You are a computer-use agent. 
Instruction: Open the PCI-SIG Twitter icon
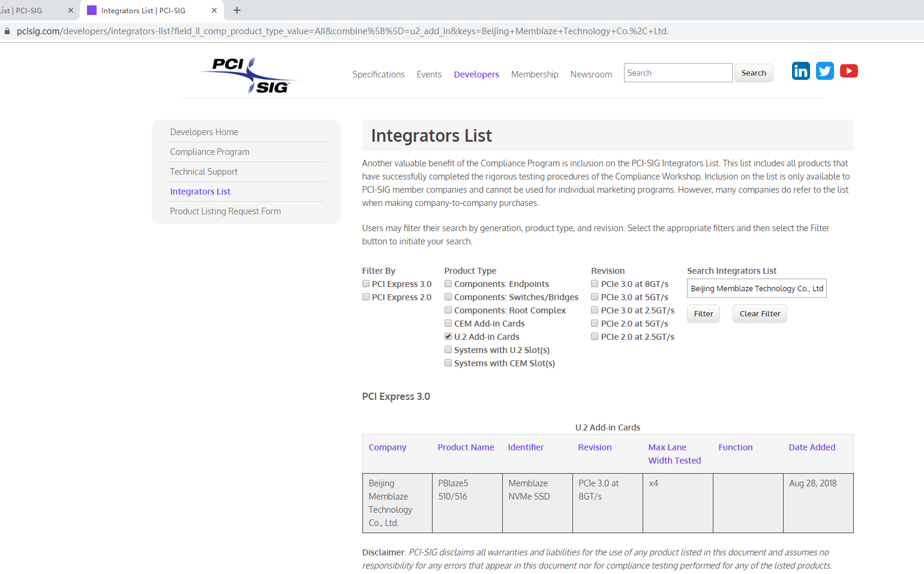pos(825,71)
